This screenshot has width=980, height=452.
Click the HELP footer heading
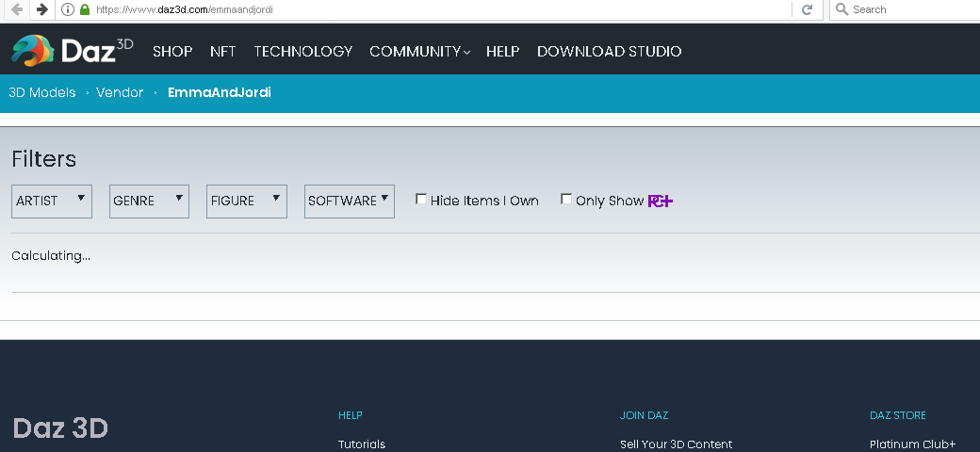click(350, 415)
